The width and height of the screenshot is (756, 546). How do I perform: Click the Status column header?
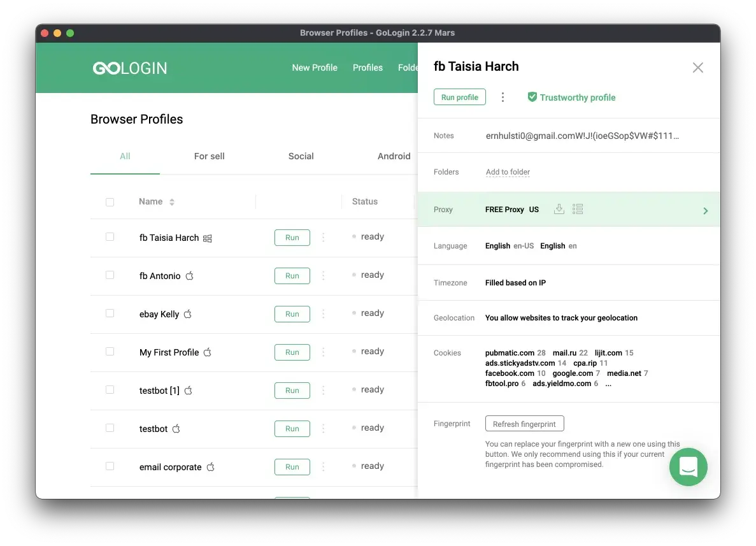click(x=364, y=201)
